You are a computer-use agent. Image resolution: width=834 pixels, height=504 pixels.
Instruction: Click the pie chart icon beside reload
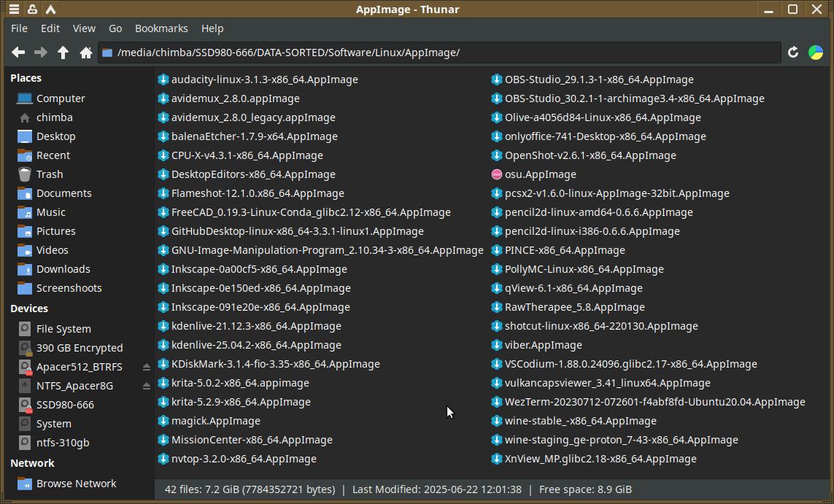(x=816, y=53)
